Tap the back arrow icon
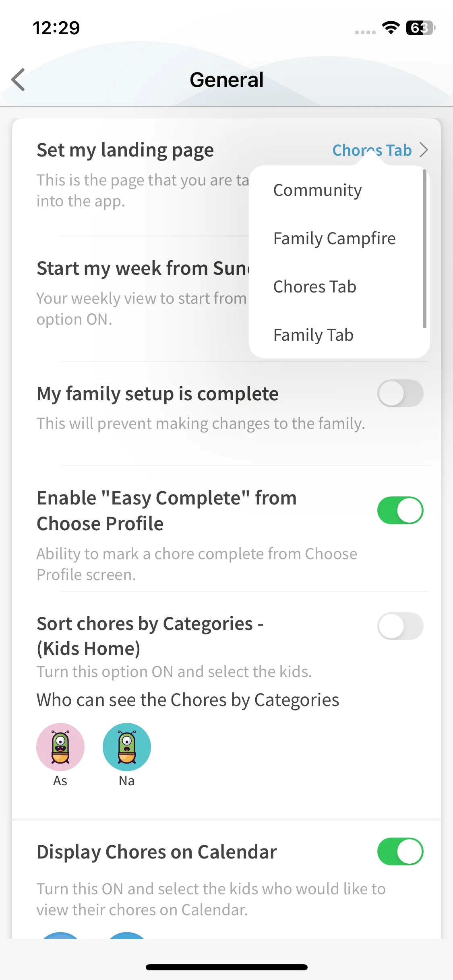The width and height of the screenshot is (453, 980). 19,80
